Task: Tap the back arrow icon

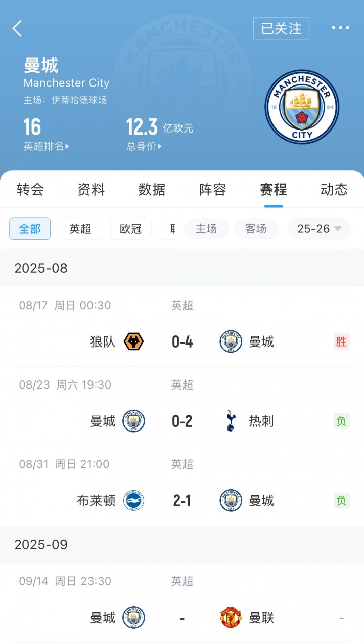Action: click(17, 28)
